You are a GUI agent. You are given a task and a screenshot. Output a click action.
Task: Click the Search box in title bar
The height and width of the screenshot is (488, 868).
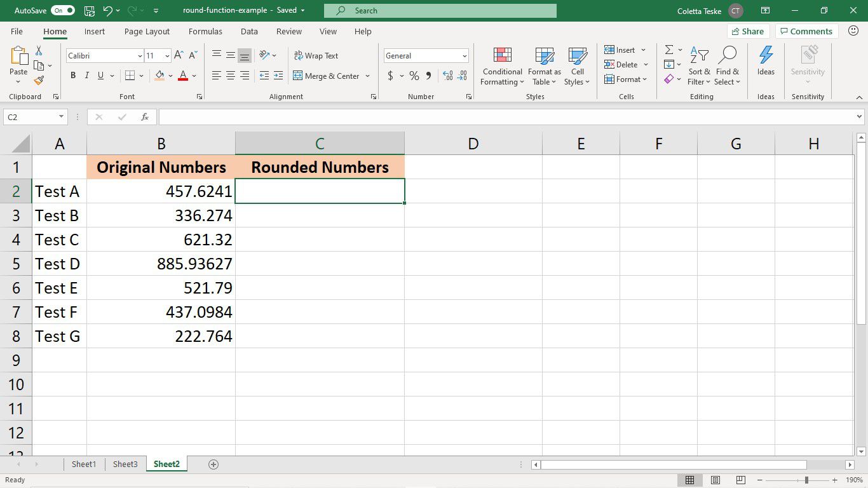tap(440, 11)
